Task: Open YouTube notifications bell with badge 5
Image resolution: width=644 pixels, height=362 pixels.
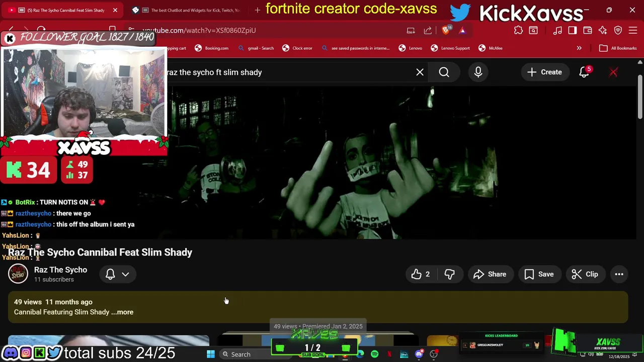Action: click(584, 72)
